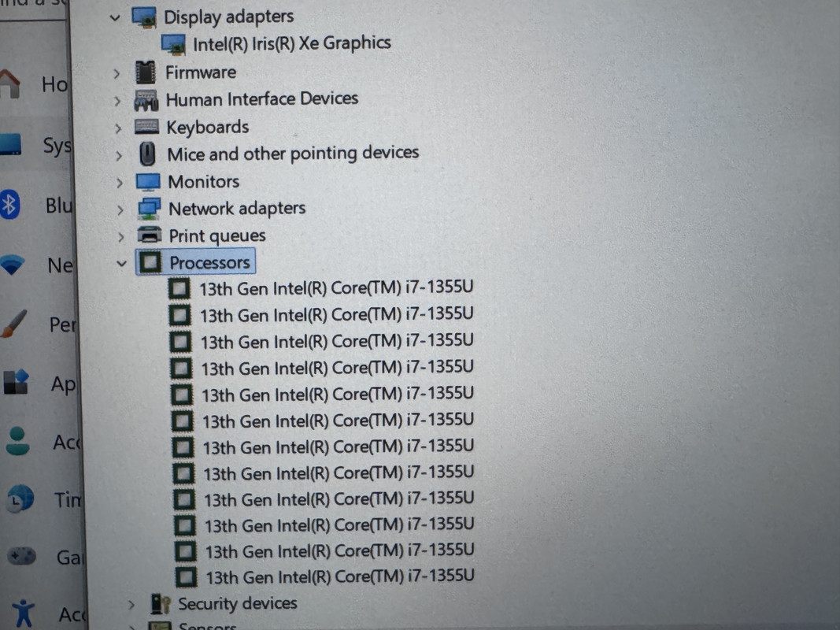Select the Security devices label
The height and width of the screenshot is (630, 840).
(237, 604)
